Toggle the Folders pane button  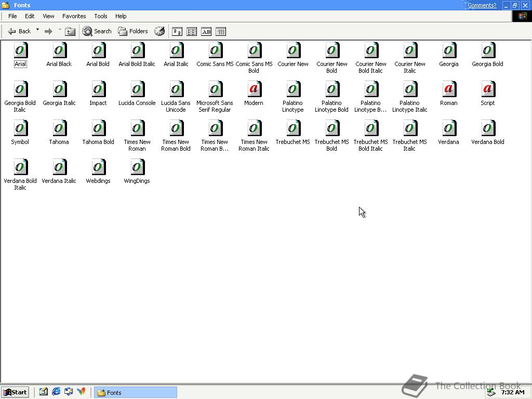(x=133, y=31)
